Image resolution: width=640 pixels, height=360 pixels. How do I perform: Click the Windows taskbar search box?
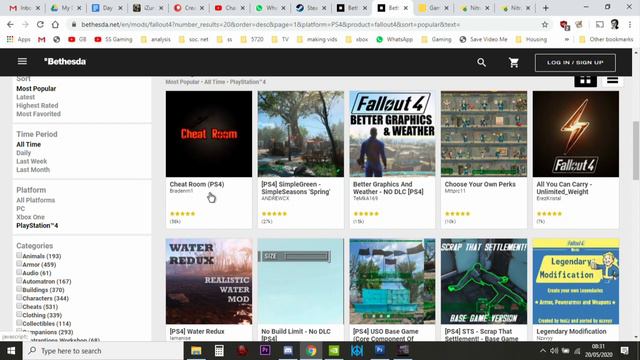(103, 351)
